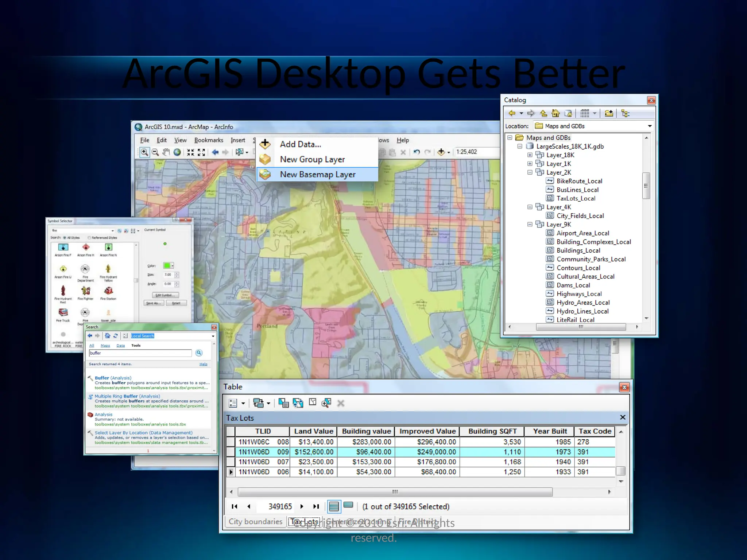747x560 pixels.
Task: Select the Zoom In tool in ArcMap toolbar
Action: tap(144, 152)
